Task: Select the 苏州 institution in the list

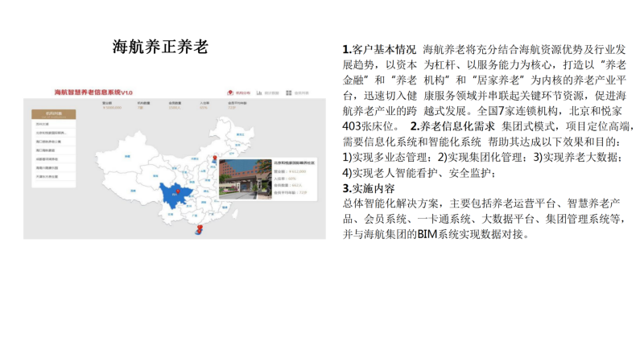Action: 54,124
